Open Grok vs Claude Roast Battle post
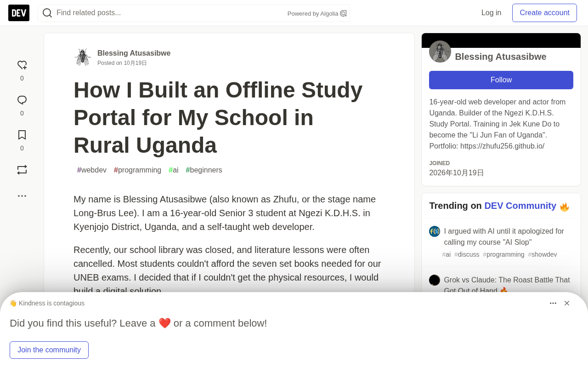Image resolution: width=588 pixels, height=368 pixels. [x=507, y=286]
